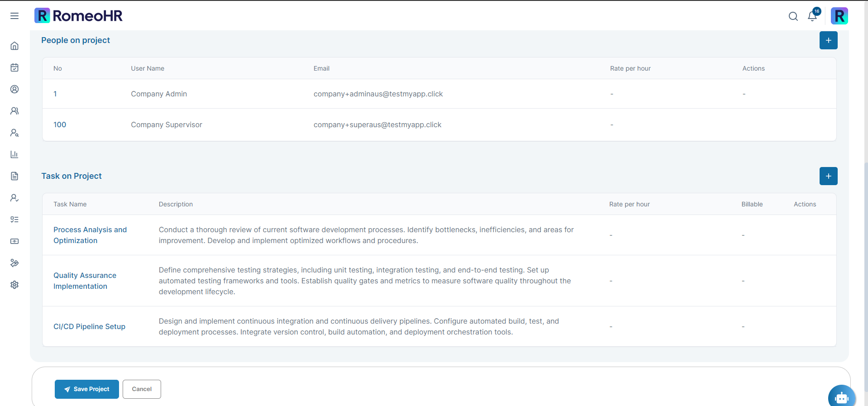Open the bar chart reports sidebar icon
868x406 pixels.
pyautogui.click(x=14, y=154)
